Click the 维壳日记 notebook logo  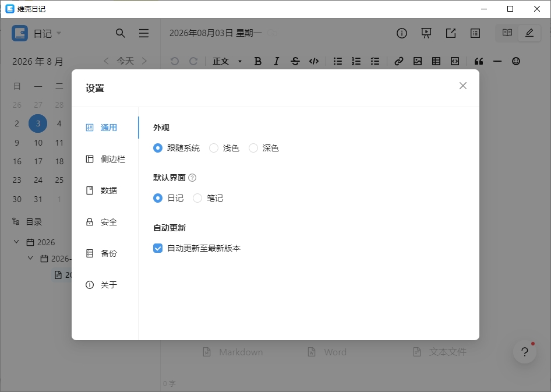click(x=20, y=33)
